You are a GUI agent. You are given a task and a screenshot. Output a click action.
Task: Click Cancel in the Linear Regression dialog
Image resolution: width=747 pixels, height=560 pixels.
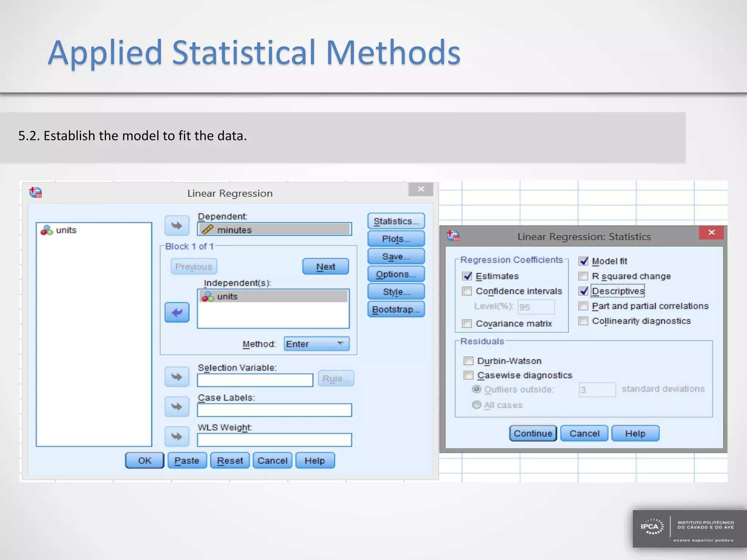tap(272, 460)
